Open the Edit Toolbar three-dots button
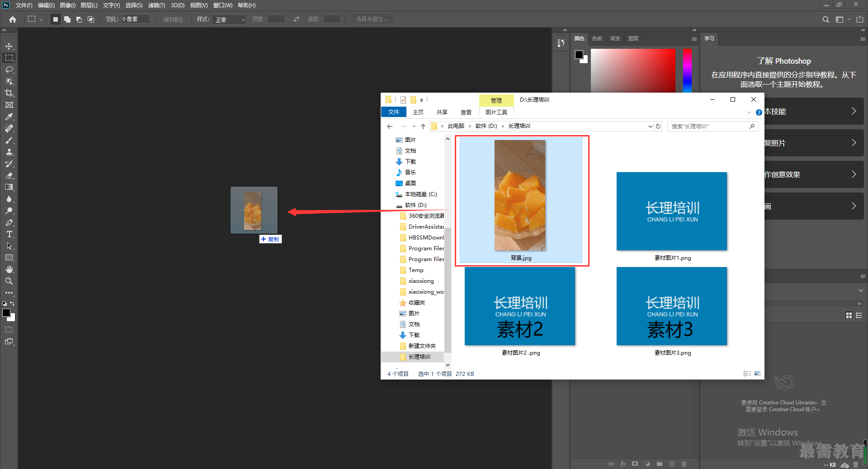The width and height of the screenshot is (868, 469). click(9, 293)
